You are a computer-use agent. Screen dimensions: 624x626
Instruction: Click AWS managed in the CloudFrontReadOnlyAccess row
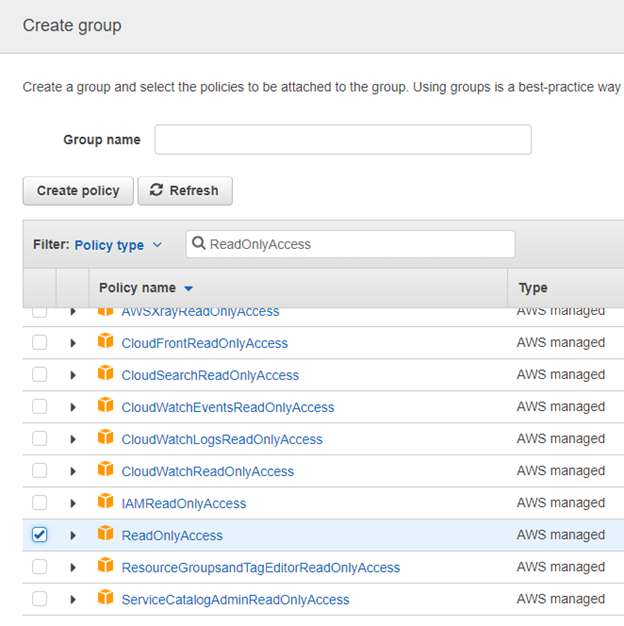pyautogui.click(x=561, y=343)
